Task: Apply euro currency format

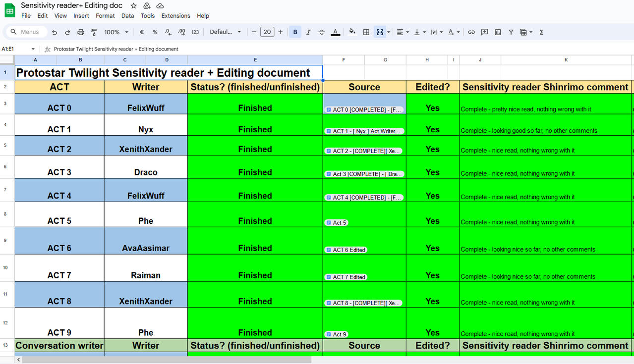Action: pyautogui.click(x=141, y=32)
